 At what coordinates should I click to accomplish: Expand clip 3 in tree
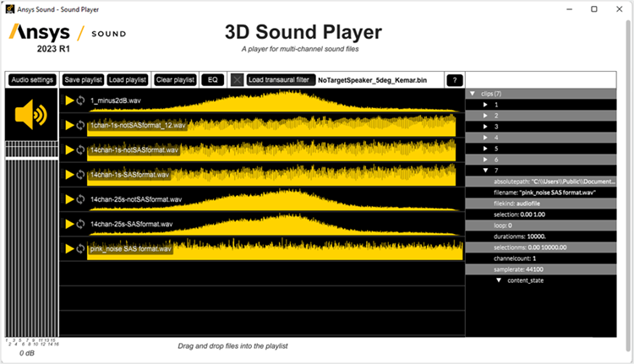click(x=485, y=127)
